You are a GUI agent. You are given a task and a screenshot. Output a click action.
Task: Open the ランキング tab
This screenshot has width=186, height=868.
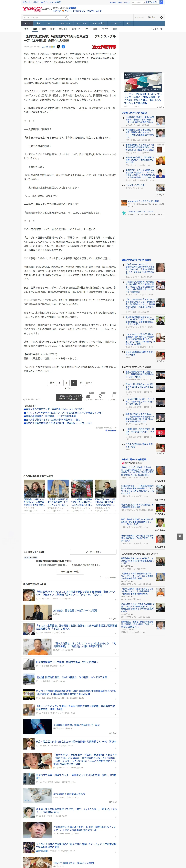tap(115, 24)
